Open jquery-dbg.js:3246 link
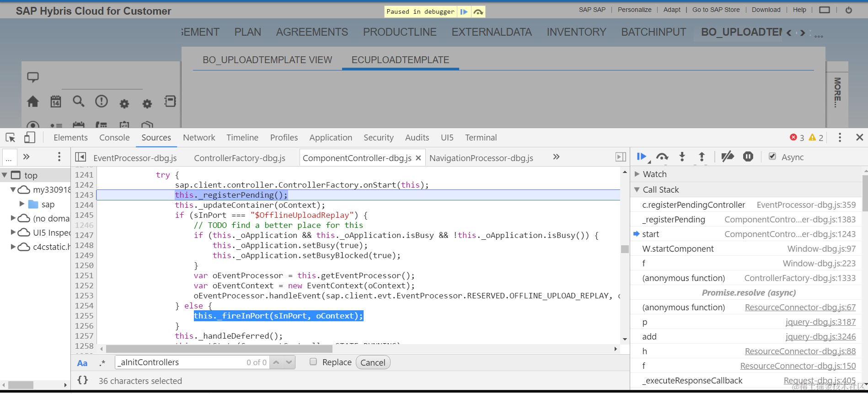The image size is (868, 394). coord(820,337)
